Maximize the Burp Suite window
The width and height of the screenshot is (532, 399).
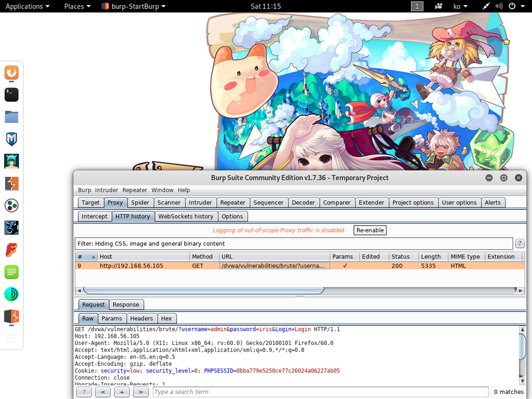tap(504, 178)
